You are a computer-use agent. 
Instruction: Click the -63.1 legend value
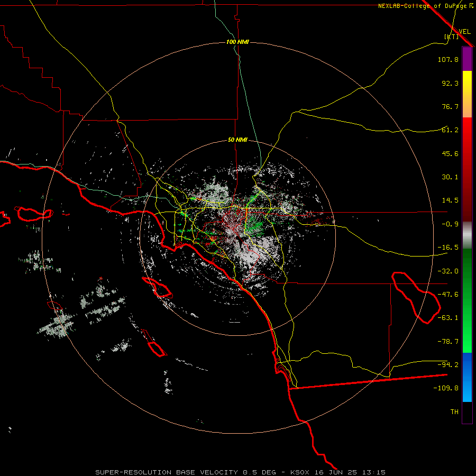tap(448, 318)
